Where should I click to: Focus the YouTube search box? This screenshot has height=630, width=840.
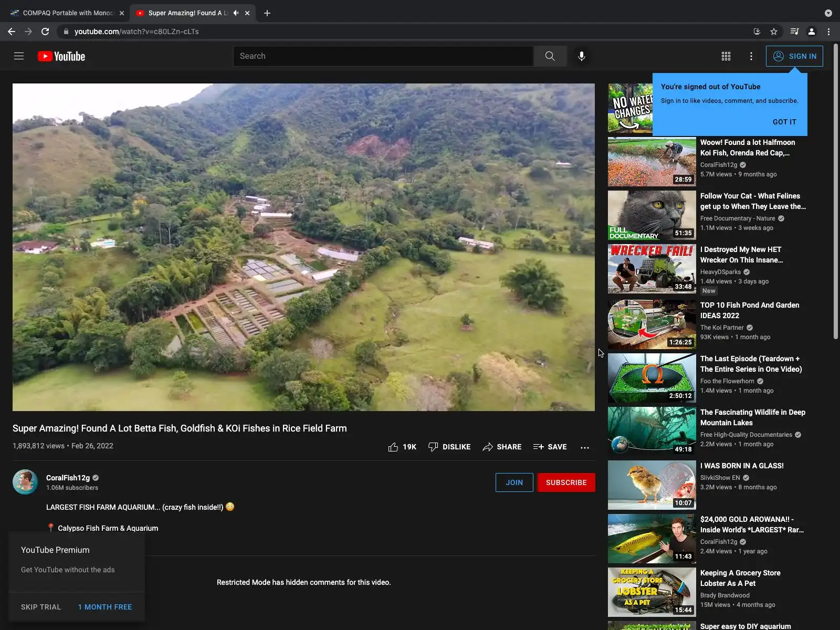point(383,56)
